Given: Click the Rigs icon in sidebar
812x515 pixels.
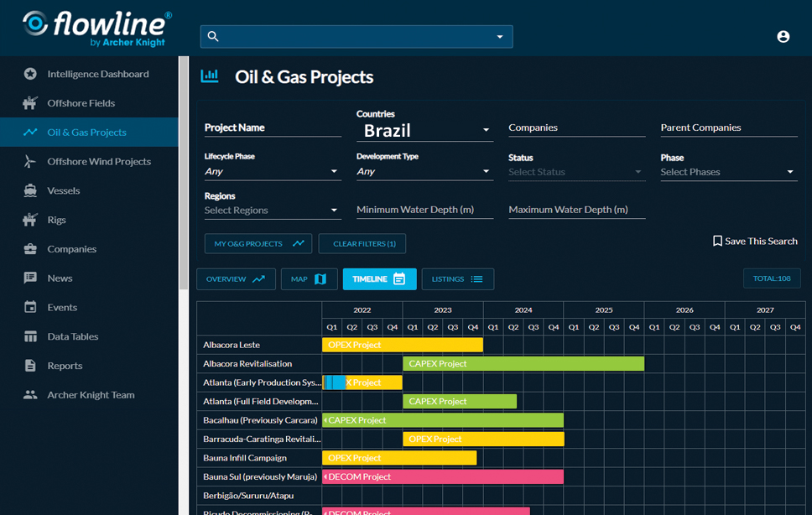Looking at the screenshot, I should click(30, 220).
